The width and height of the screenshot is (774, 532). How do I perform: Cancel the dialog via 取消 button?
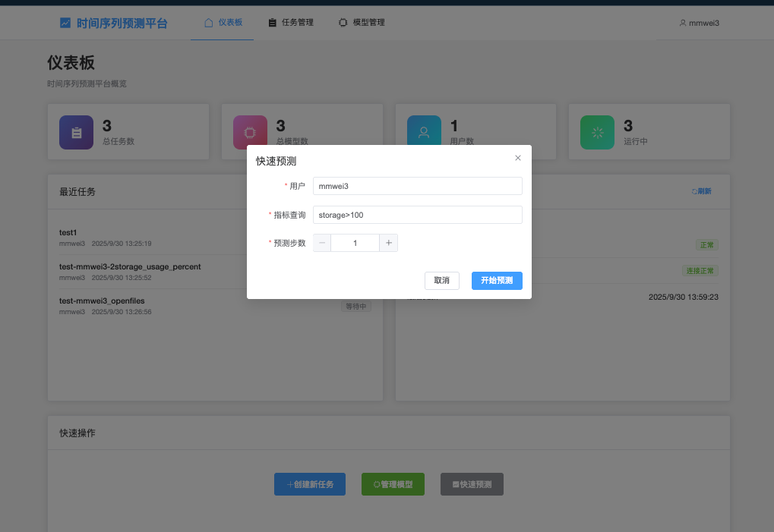(x=442, y=281)
